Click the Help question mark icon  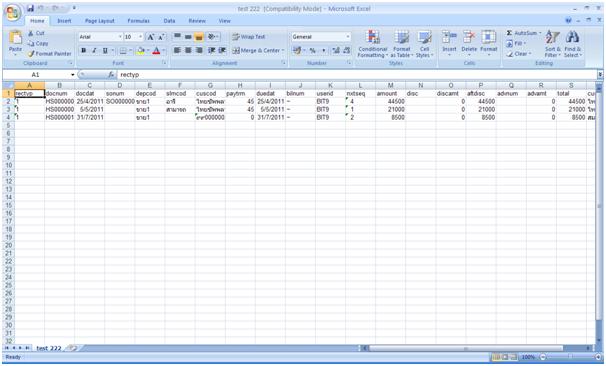[568, 21]
